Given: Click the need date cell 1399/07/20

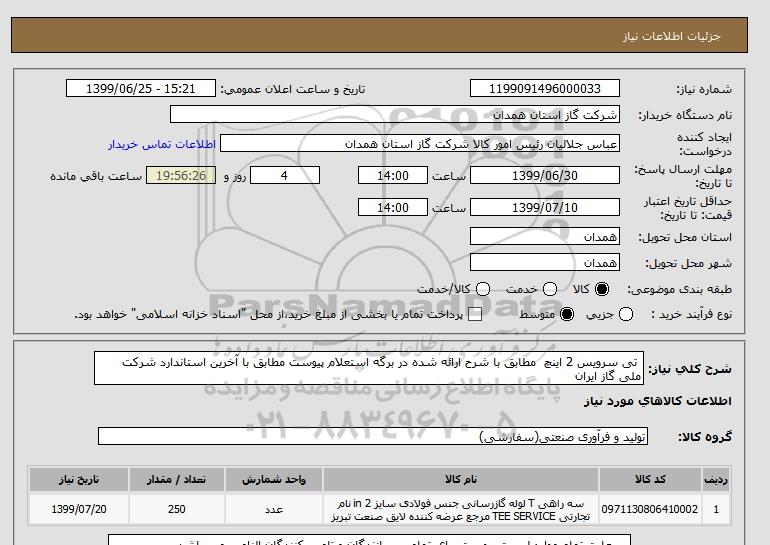Looking at the screenshot, I should (79, 510).
